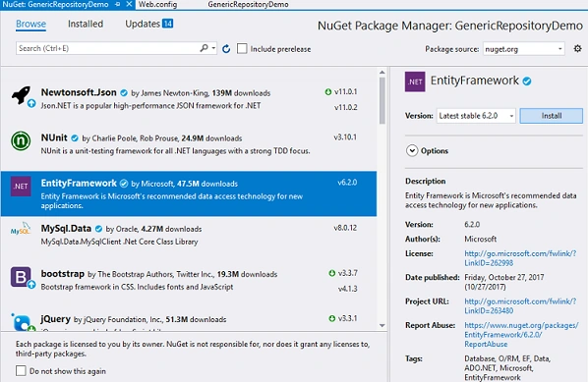
Task: Check Do not show this again
Action: [x=21, y=371]
